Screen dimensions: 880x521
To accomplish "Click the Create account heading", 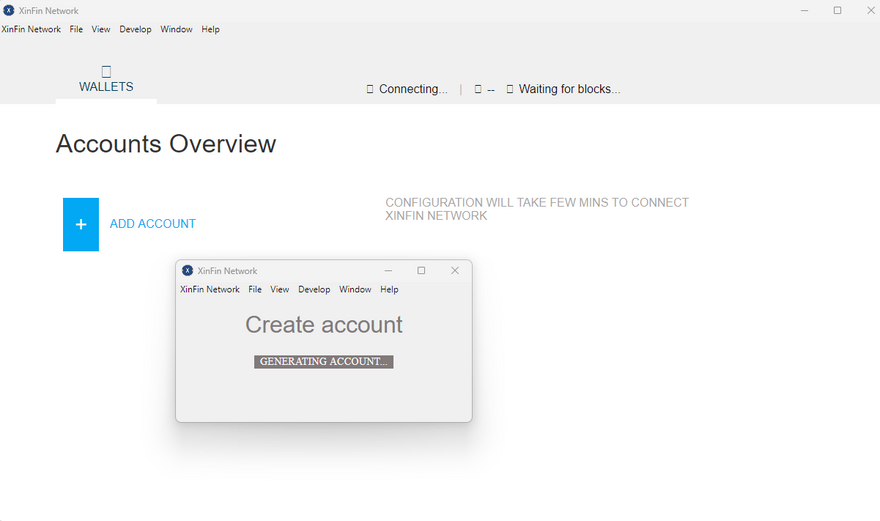I will click(324, 325).
